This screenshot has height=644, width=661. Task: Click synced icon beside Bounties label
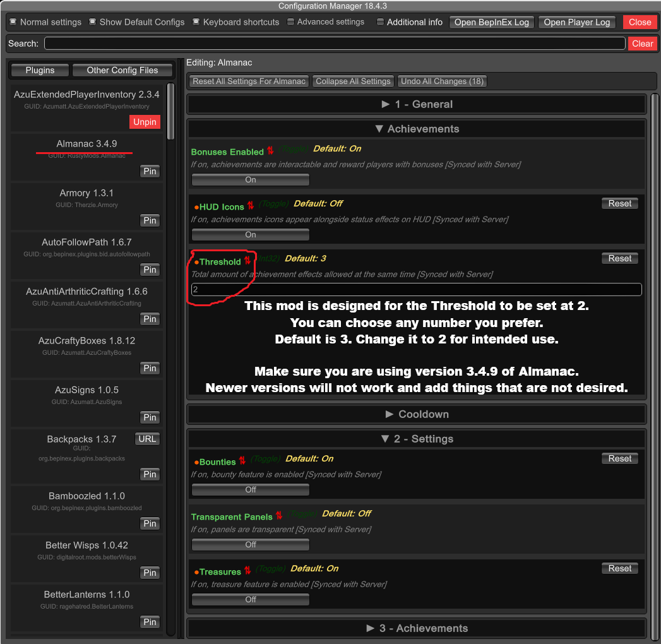[242, 461]
